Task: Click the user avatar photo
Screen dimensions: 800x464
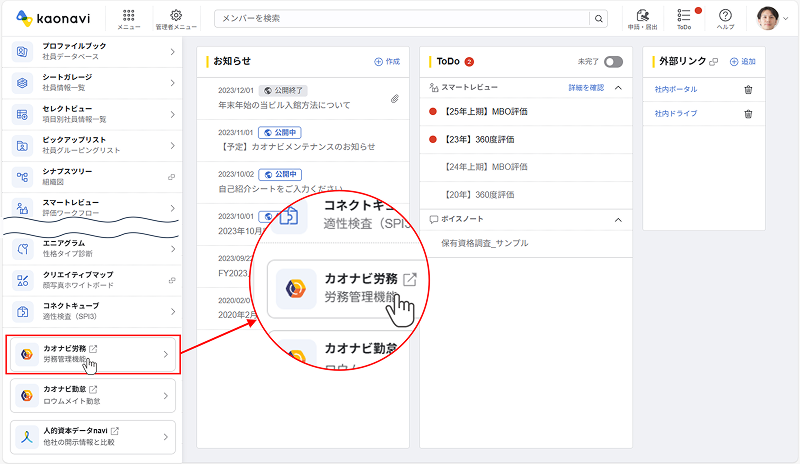Action: pyautogui.click(x=768, y=18)
